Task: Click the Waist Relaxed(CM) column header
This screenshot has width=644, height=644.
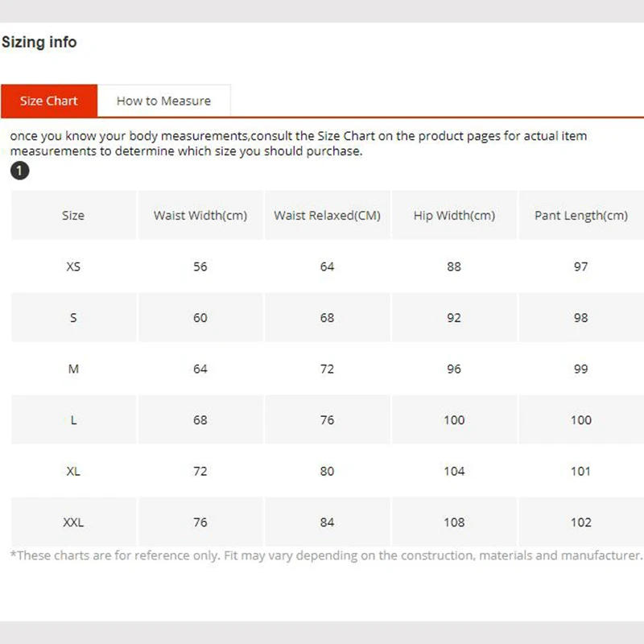Action: [x=327, y=216]
